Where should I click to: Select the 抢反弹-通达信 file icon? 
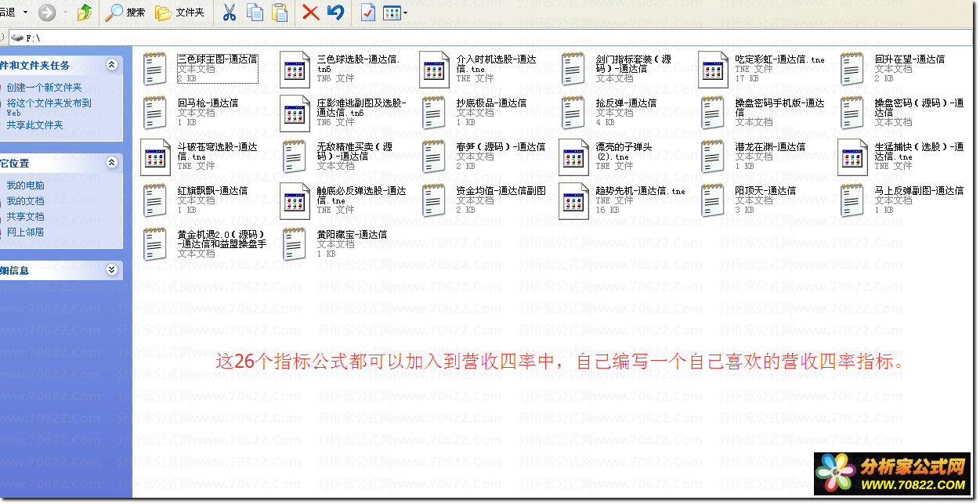(x=574, y=113)
